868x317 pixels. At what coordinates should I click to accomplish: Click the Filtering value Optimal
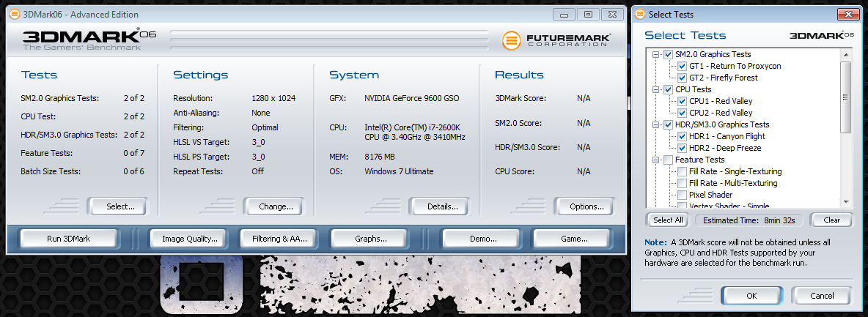(265, 127)
